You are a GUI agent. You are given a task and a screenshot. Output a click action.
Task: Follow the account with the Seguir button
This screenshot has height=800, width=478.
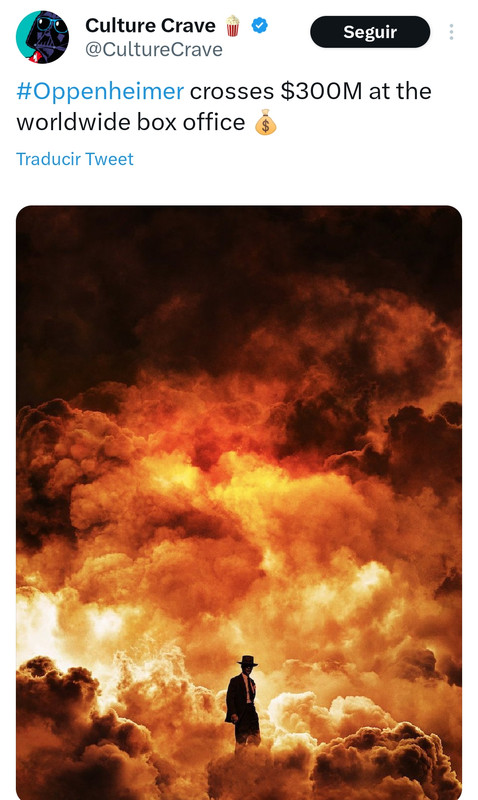coord(370,32)
